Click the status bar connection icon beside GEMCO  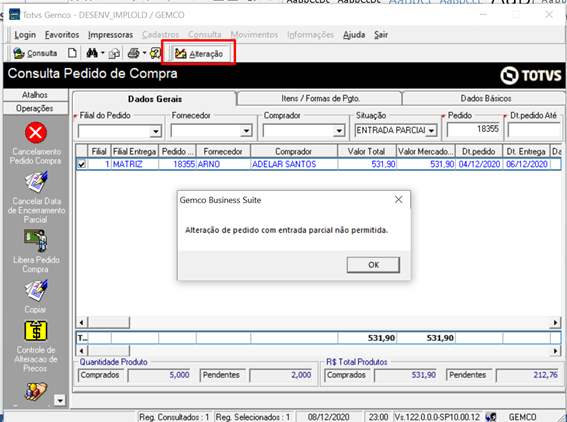tap(491, 417)
